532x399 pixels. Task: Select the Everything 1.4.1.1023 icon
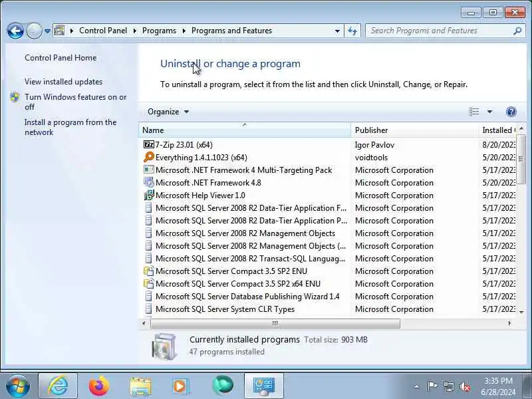pyautogui.click(x=148, y=157)
